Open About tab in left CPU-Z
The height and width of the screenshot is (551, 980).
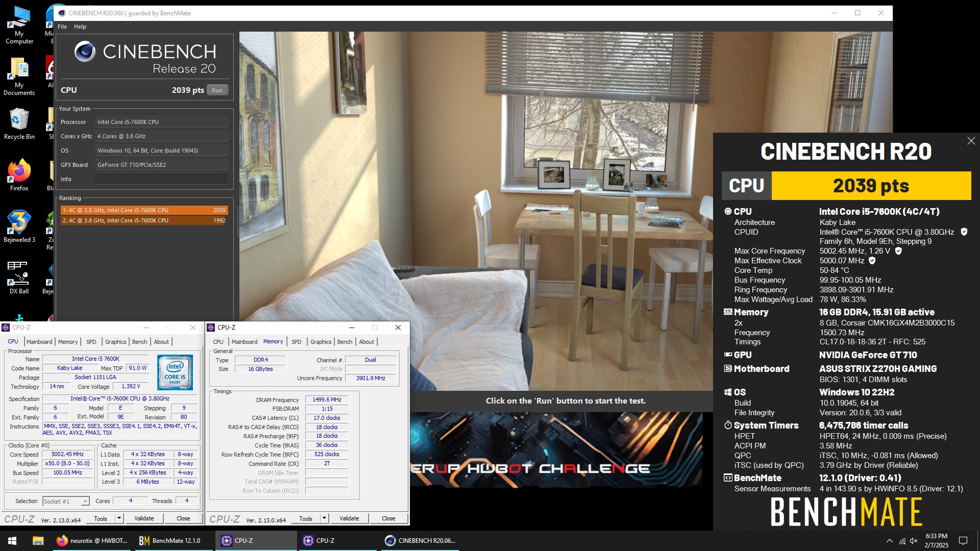tap(161, 342)
